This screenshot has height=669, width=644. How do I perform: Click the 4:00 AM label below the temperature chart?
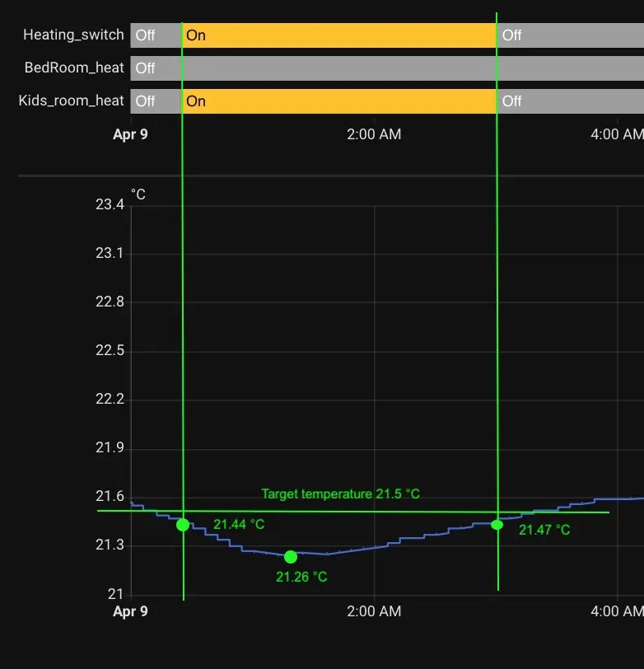pyautogui.click(x=617, y=611)
